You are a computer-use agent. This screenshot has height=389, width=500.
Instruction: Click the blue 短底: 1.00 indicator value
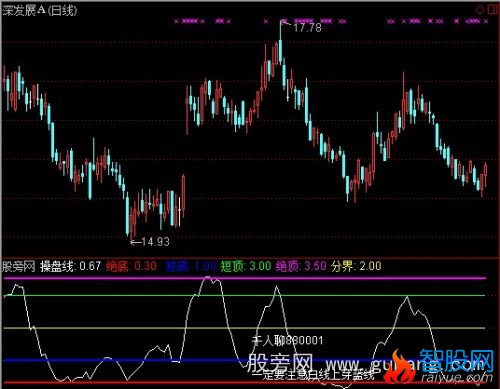[191, 266]
